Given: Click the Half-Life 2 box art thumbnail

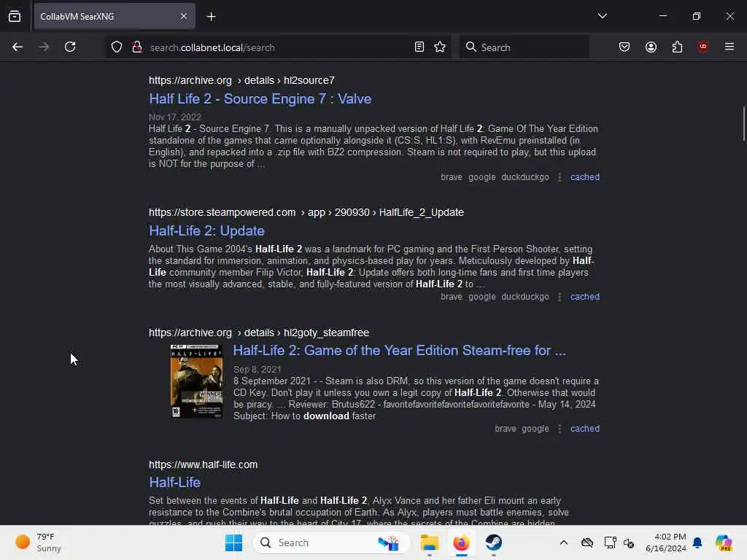Looking at the screenshot, I should coord(196,381).
